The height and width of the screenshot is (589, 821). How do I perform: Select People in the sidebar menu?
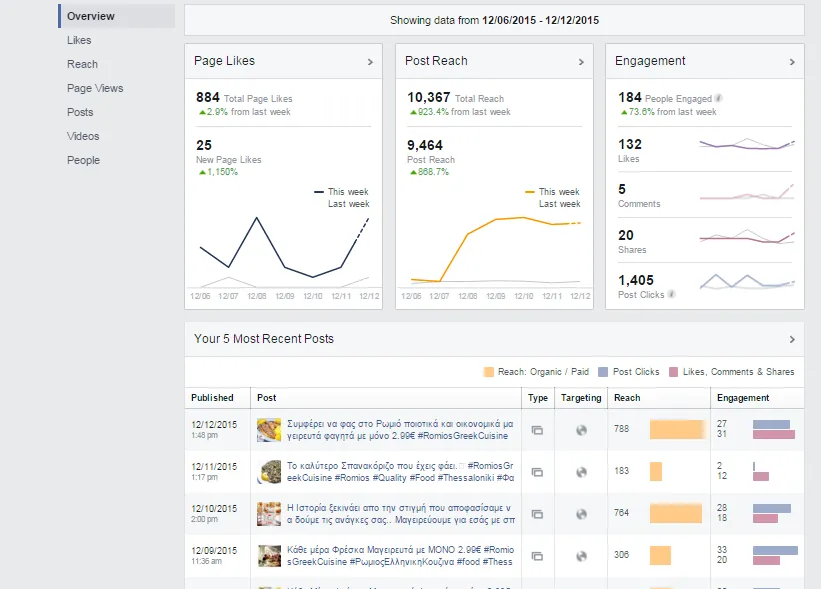pyautogui.click(x=83, y=160)
